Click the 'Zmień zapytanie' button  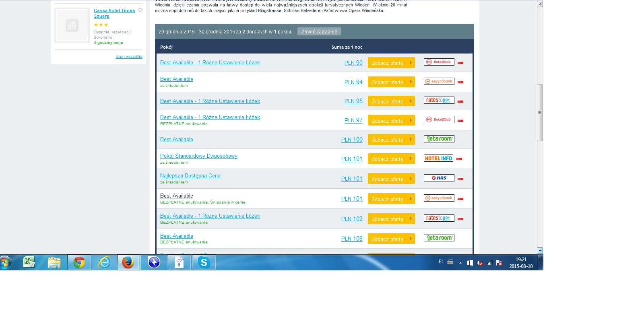[x=319, y=31]
